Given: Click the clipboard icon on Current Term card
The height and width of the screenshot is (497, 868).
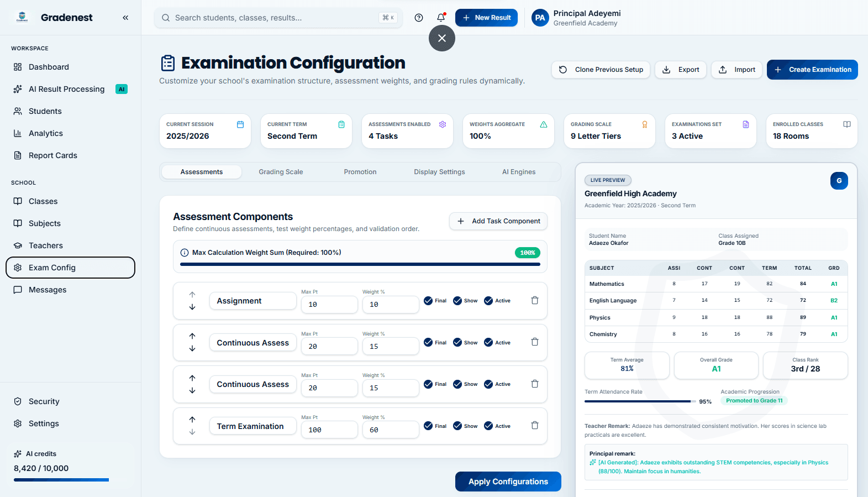Looking at the screenshot, I should tap(341, 124).
